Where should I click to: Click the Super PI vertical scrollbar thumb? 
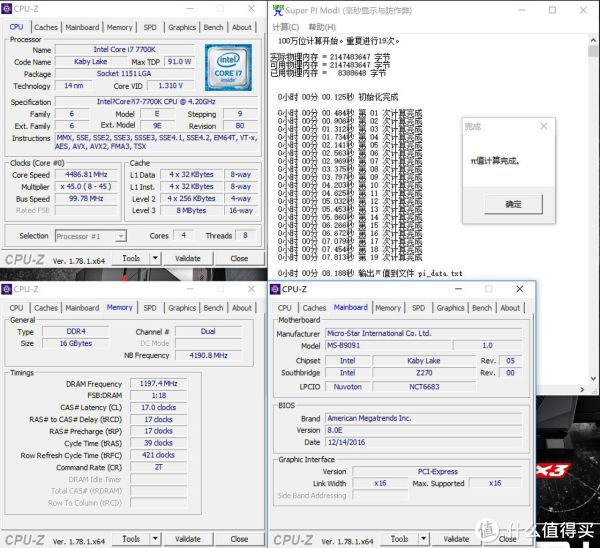(593, 51)
